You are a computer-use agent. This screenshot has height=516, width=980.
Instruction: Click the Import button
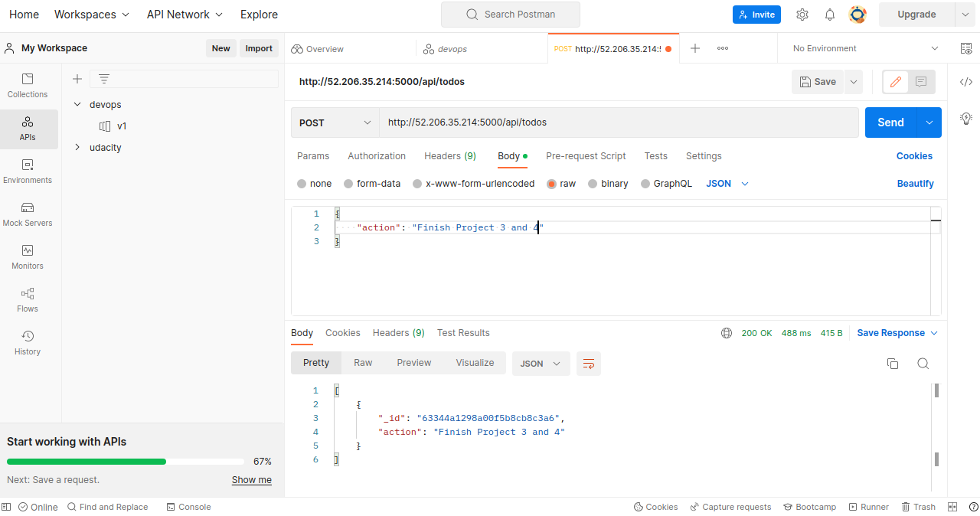pos(259,48)
